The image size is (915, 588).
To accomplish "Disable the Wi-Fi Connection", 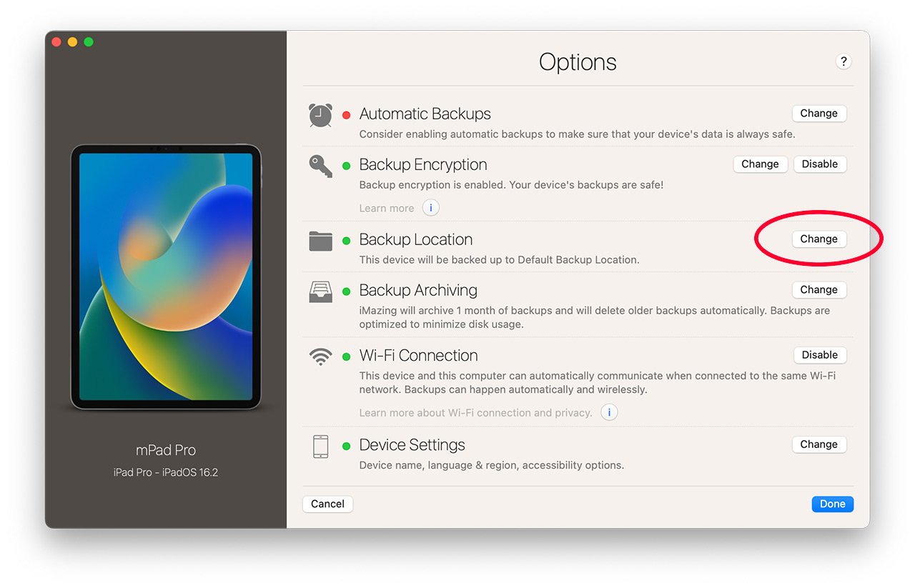I will [x=819, y=354].
